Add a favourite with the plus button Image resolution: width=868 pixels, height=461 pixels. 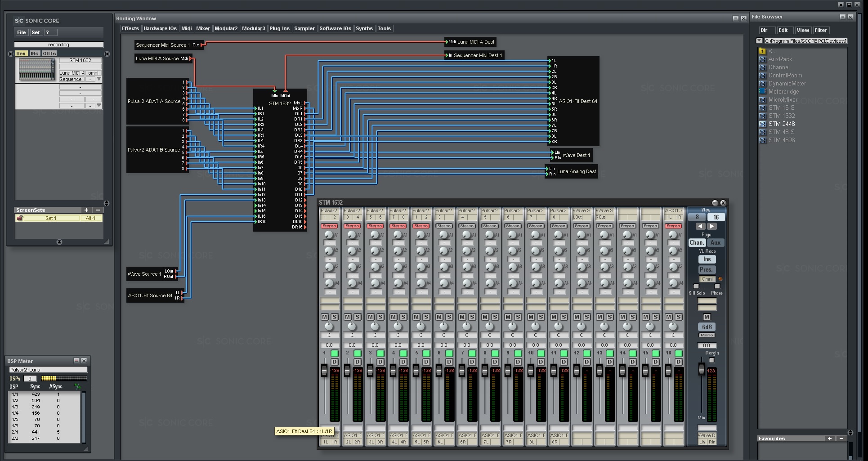(830, 439)
